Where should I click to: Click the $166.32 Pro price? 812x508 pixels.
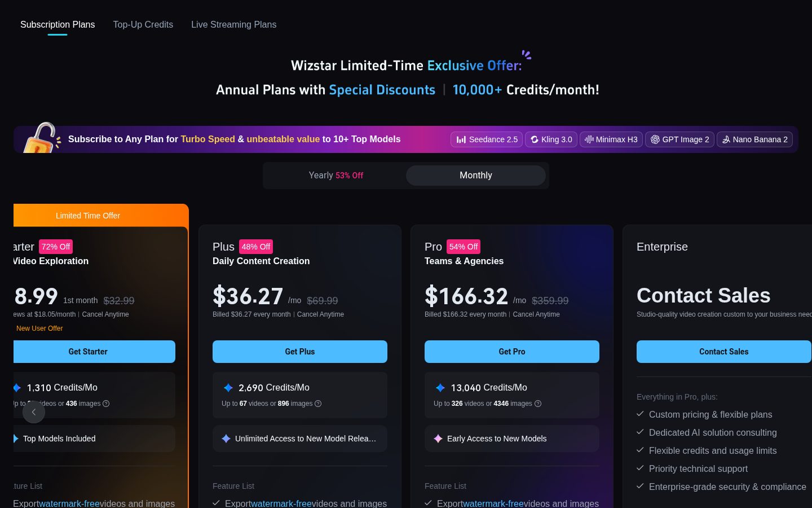coord(466,296)
